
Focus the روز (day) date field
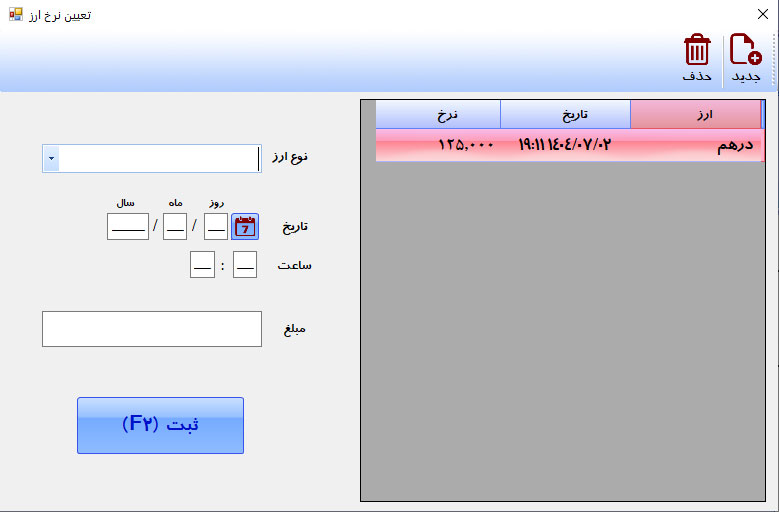pyautogui.click(x=215, y=227)
